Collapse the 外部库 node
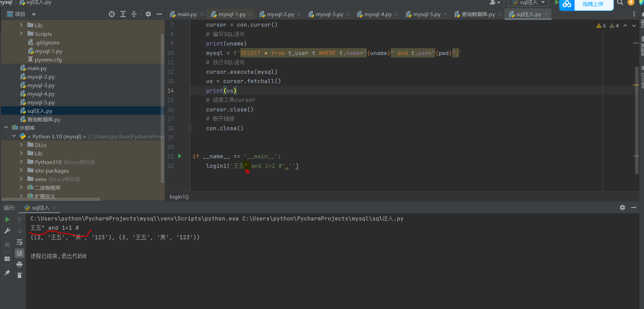Screen dimensions: 644x309 pyautogui.click(x=6, y=127)
